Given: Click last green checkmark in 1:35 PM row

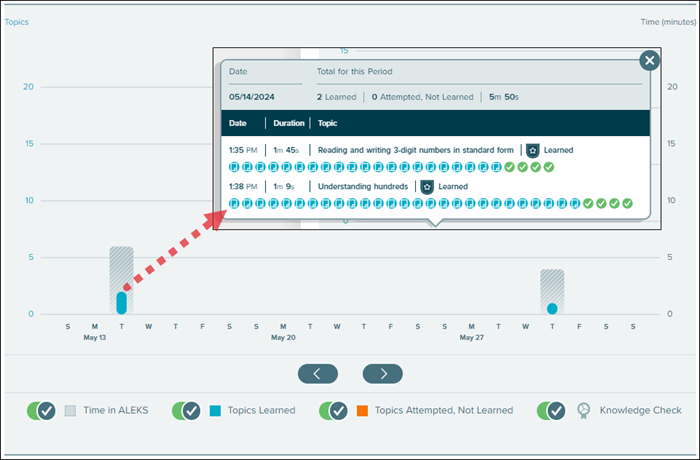Looking at the screenshot, I should (549, 167).
